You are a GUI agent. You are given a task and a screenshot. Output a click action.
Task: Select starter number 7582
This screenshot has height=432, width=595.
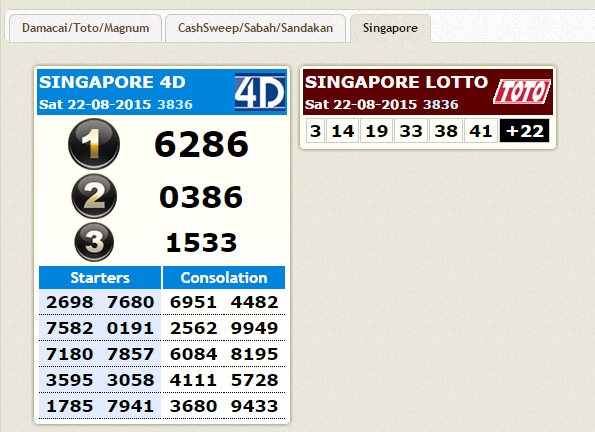click(70, 328)
